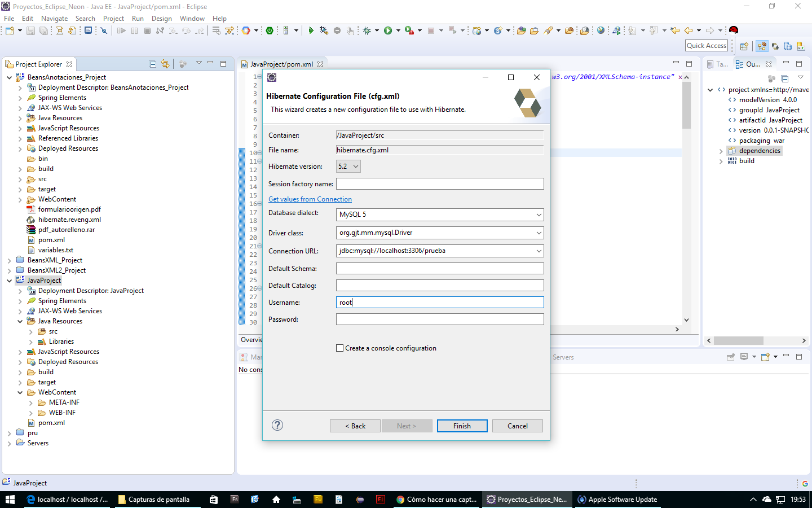
Task: Click the Search flashlight toolbar icon
Action: point(548,30)
